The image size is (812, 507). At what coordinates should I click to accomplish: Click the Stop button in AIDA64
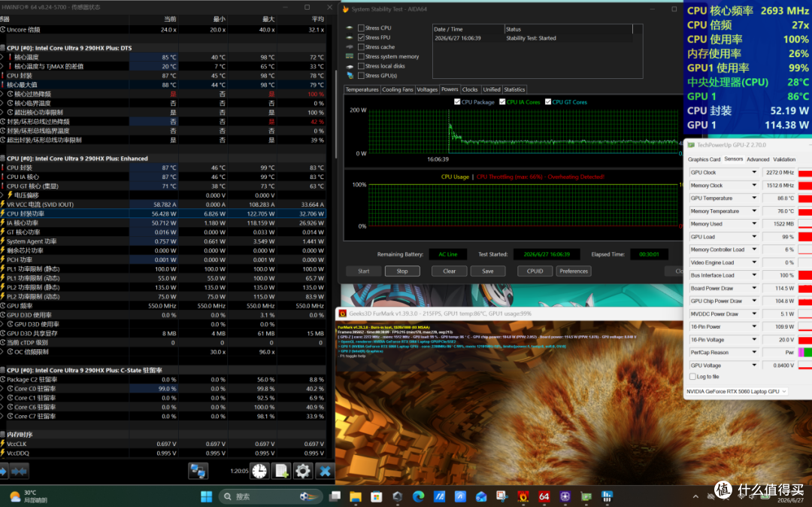click(x=402, y=271)
